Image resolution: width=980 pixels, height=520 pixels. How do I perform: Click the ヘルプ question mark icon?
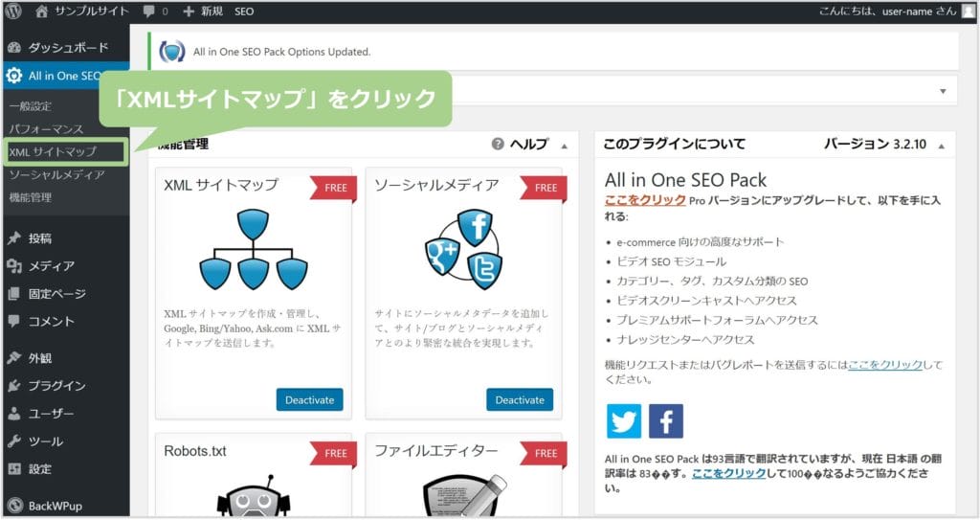click(498, 144)
